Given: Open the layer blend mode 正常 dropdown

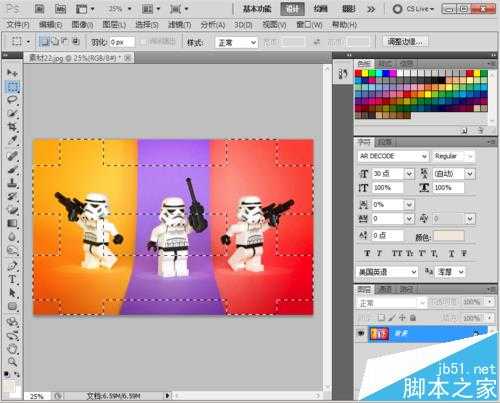Looking at the screenshot, I should coord(391,303).
